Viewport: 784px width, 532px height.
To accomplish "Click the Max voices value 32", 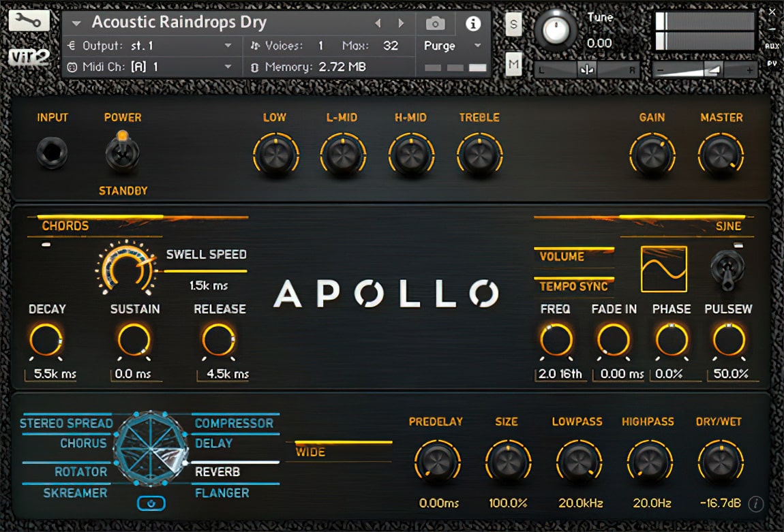I will click(x=391, y=46).
